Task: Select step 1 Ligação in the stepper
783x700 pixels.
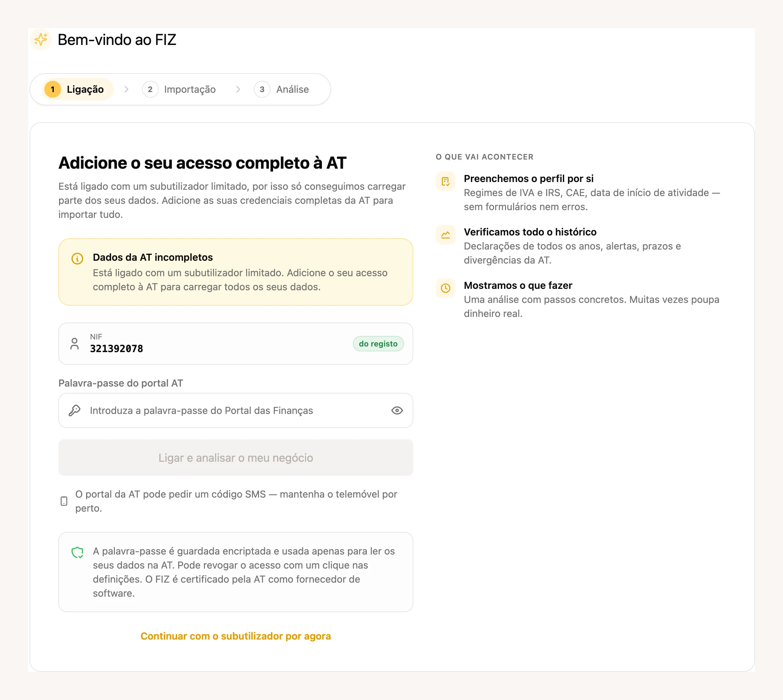Action: pyautogui.click(x=78, y=89)
